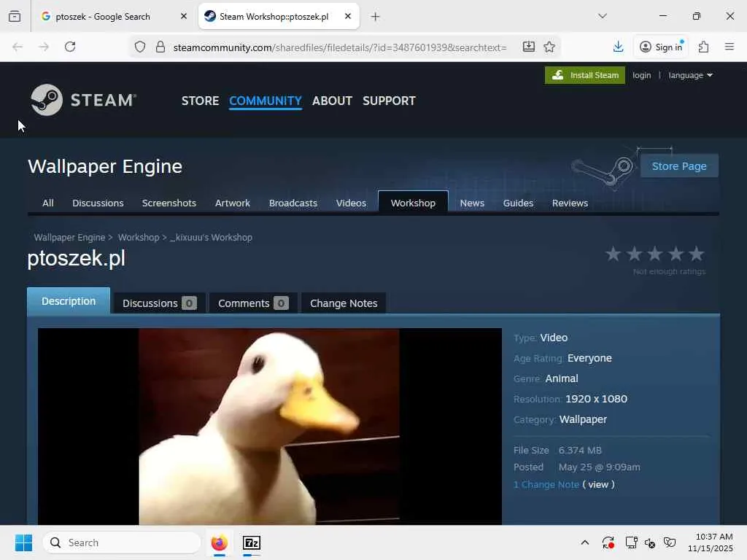Select the Reviews tab
The image size is (747, 560).
tap(570, 203)
